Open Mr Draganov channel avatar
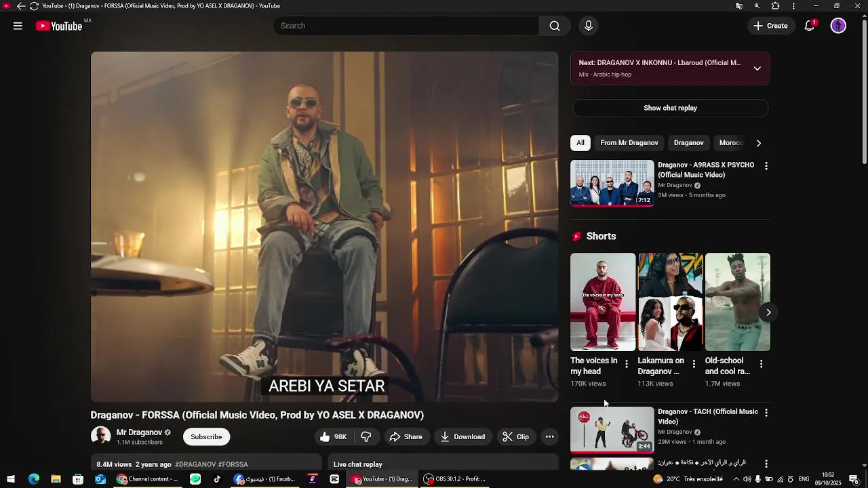The width and height of the screenshot is (868, 488). coord(100,436)
